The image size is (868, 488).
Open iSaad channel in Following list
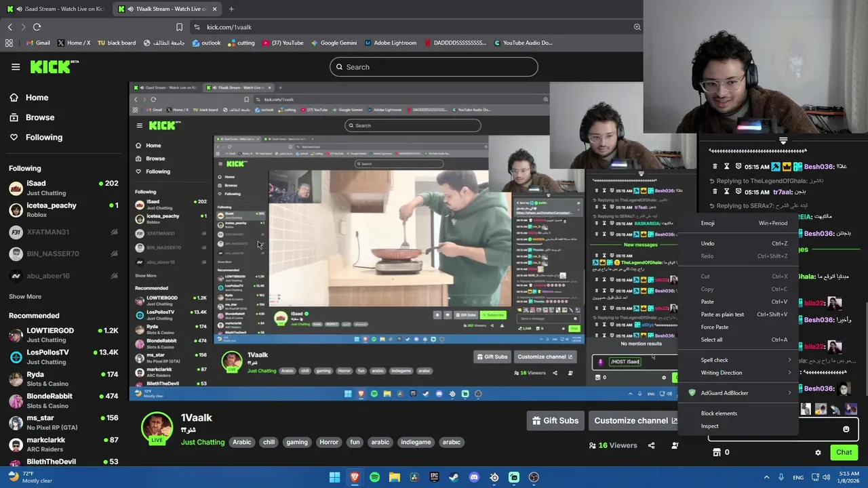64,188
